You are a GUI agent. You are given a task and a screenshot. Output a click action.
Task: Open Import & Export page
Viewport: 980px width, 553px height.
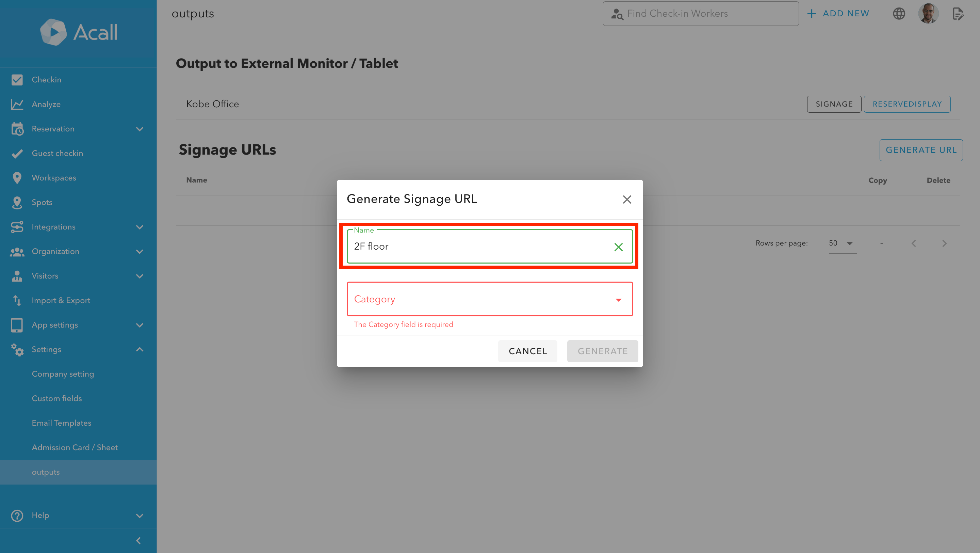click(x=61, y=300)
